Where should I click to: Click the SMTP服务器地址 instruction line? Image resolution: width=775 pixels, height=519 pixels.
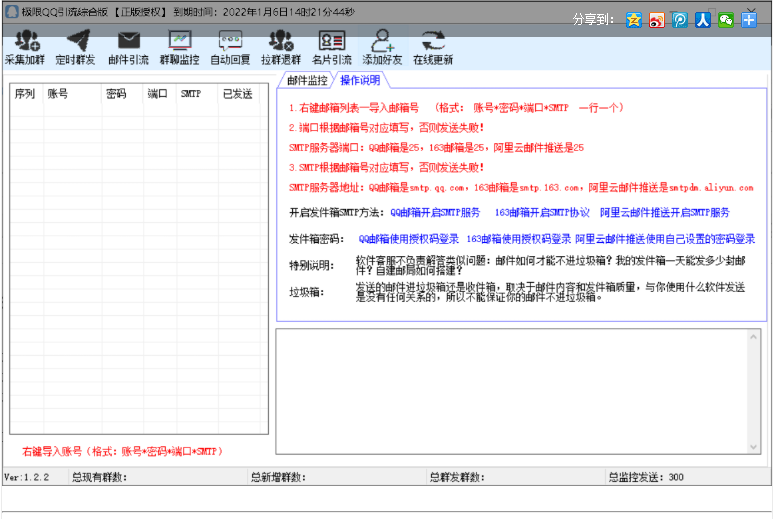point(521,188)
